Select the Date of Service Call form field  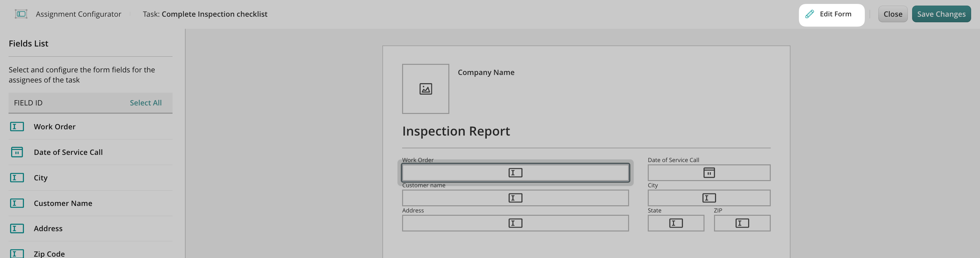pyautogui.click(x=709, y=173)
